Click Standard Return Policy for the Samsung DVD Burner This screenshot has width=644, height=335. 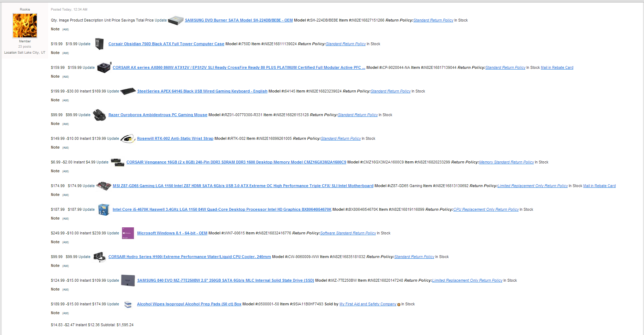(x=433, y=20)
